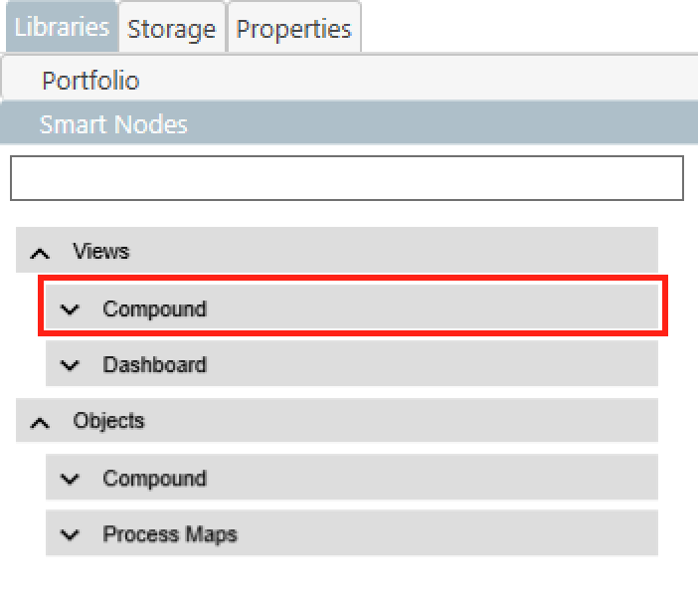
Task: Select the Views group label
Action: coord(101,251)
